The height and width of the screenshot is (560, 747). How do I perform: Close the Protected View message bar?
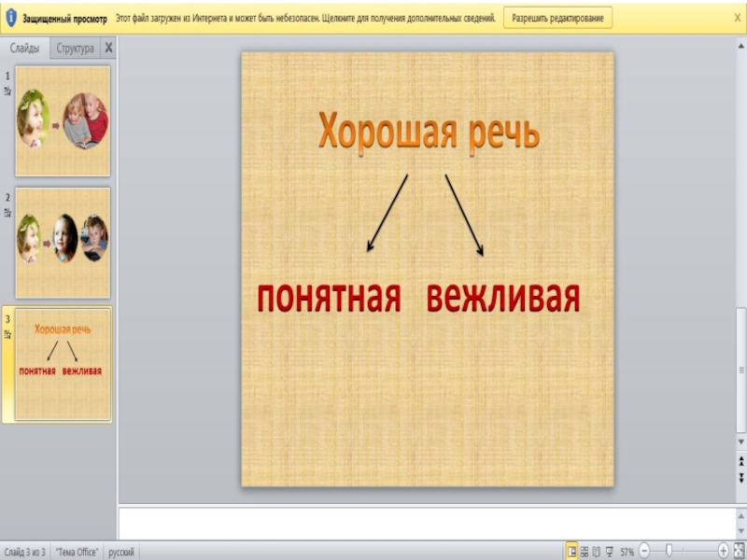pos(737,18)
